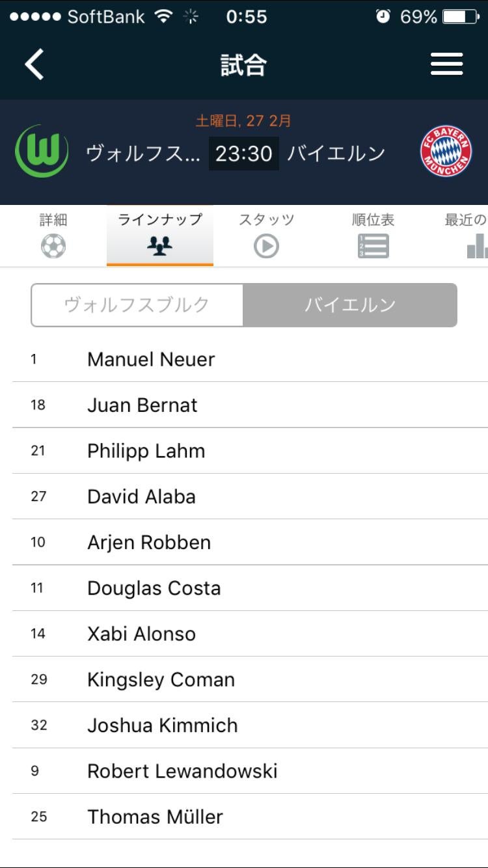Tap the FC Bayern München crest

(446, 152)
